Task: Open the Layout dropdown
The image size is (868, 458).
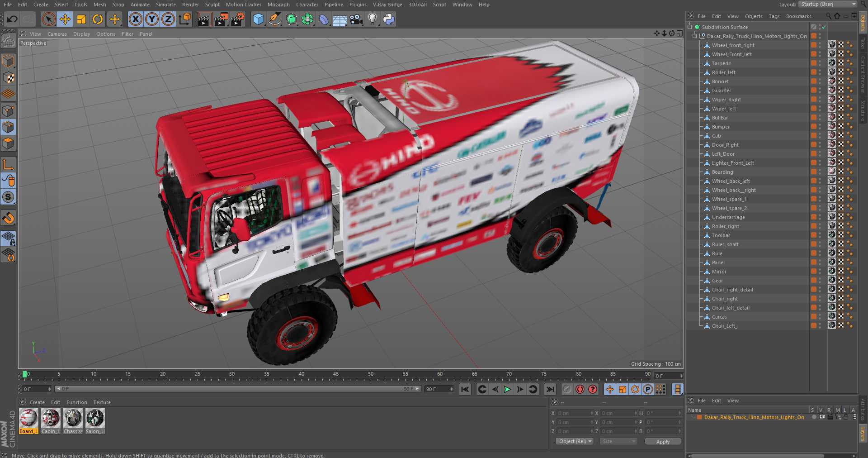Action: [828, 4]
